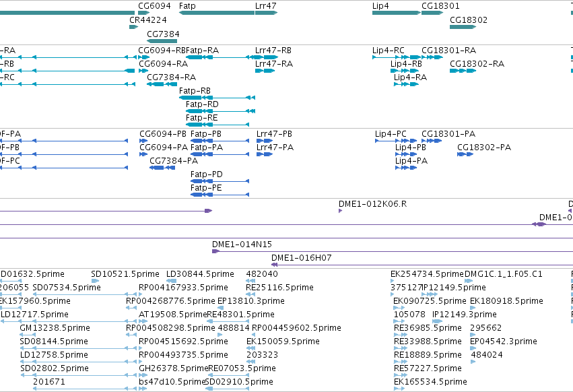The image size is (573, 392).
Task: Select EST RP004167933.5prime
Action: point(141,294)
